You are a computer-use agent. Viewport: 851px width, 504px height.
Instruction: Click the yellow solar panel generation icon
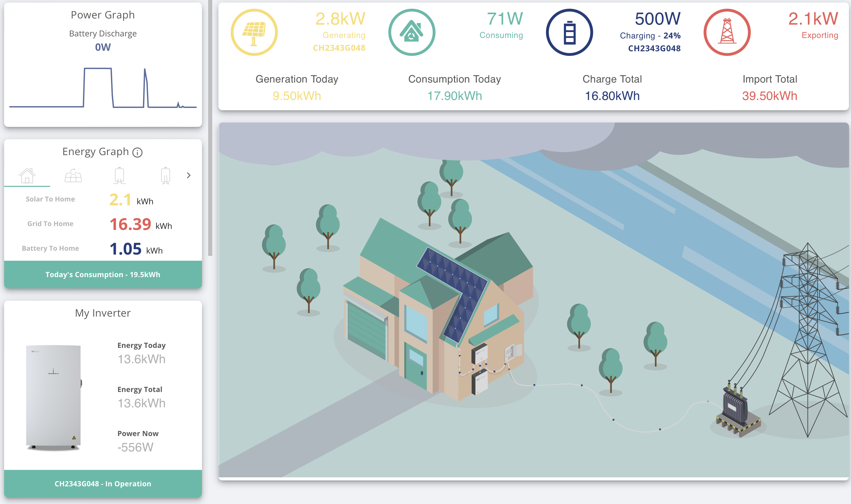click(254, 32)
